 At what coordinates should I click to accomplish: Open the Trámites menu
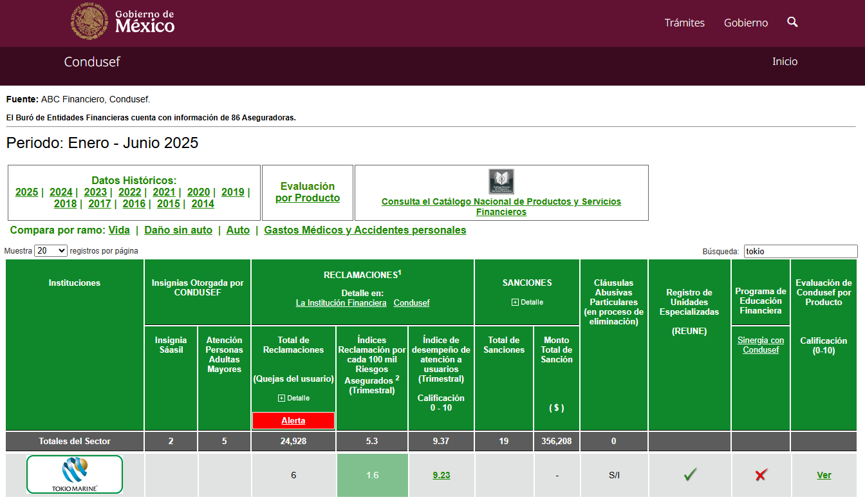[x=684, y=23]
